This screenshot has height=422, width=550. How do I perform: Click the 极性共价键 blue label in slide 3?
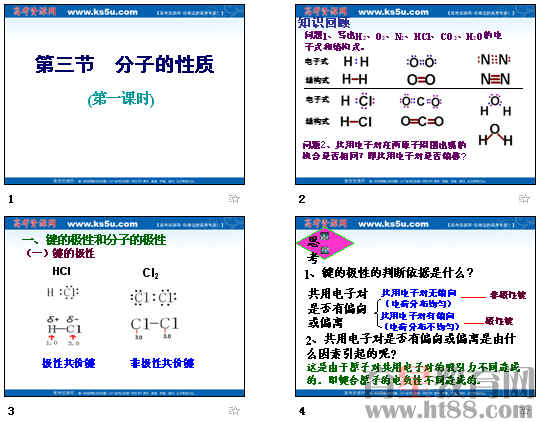tap(69, 363)
